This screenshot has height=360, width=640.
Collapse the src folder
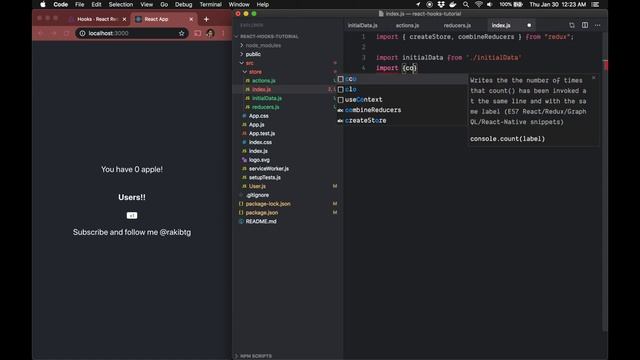[x=249, y=63]
